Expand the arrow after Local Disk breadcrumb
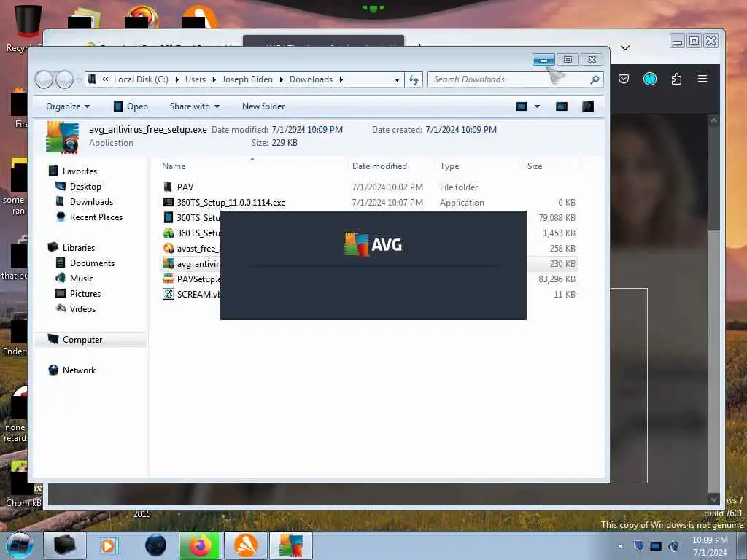 point(177,79)
